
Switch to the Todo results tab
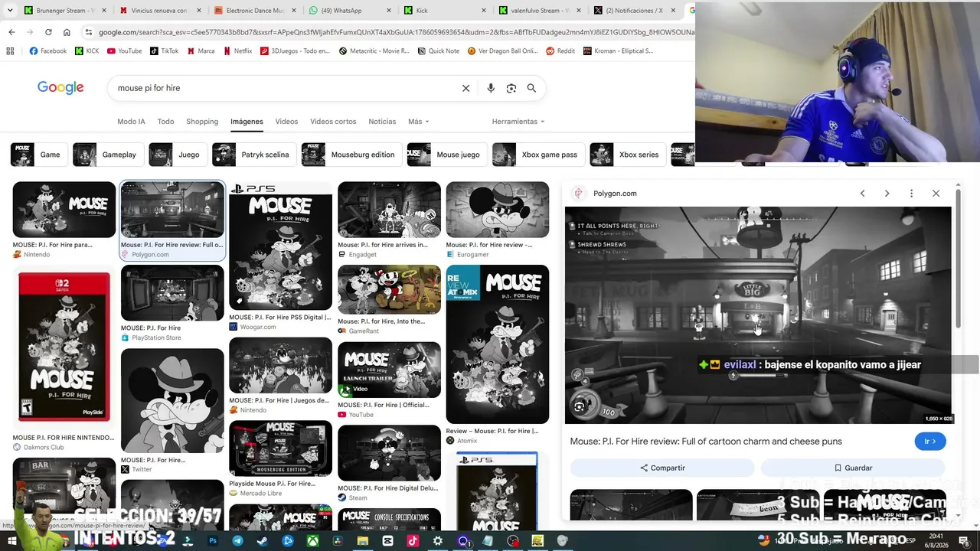pyautogui.click(x=165, y=122)
